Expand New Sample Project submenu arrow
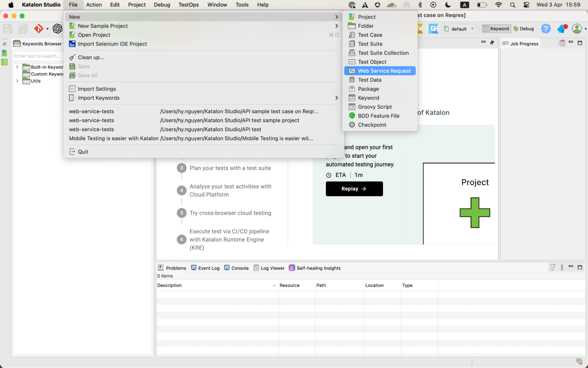This screenshot has height=368, width=588. click(337, 26)
